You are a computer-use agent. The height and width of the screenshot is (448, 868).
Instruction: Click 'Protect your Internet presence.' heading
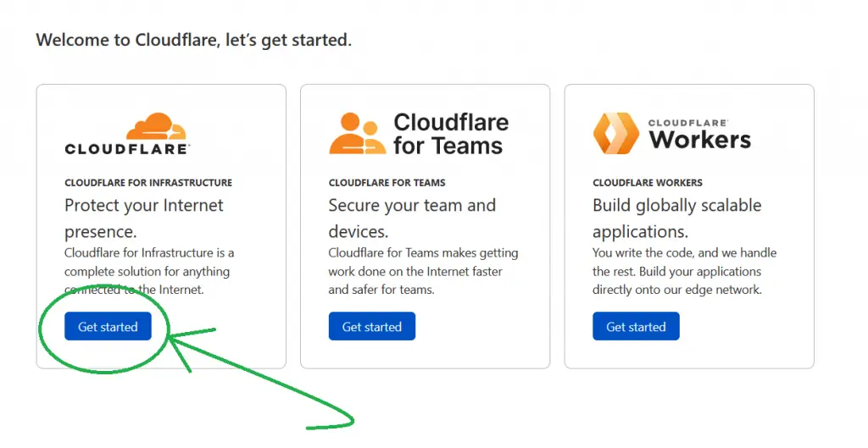pos(144,218)
